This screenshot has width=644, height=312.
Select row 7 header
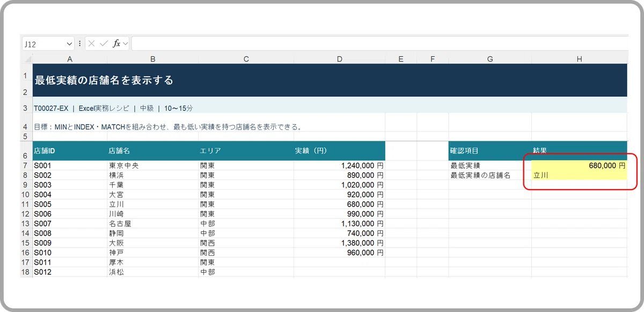click(25, 166)
